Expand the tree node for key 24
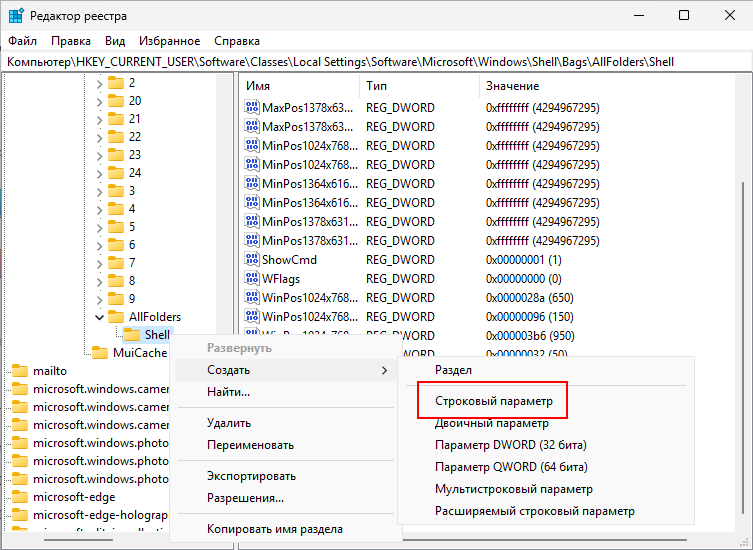 (x=99, y=173)
